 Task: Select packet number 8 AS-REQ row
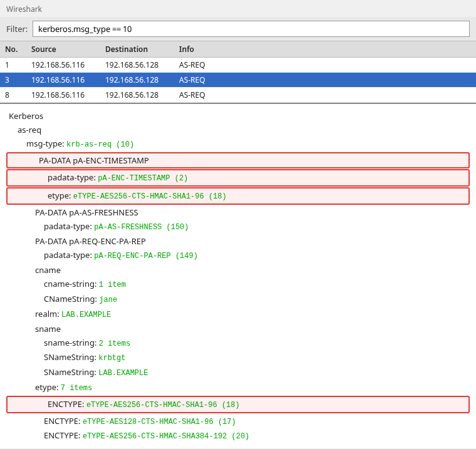point(238,95)
